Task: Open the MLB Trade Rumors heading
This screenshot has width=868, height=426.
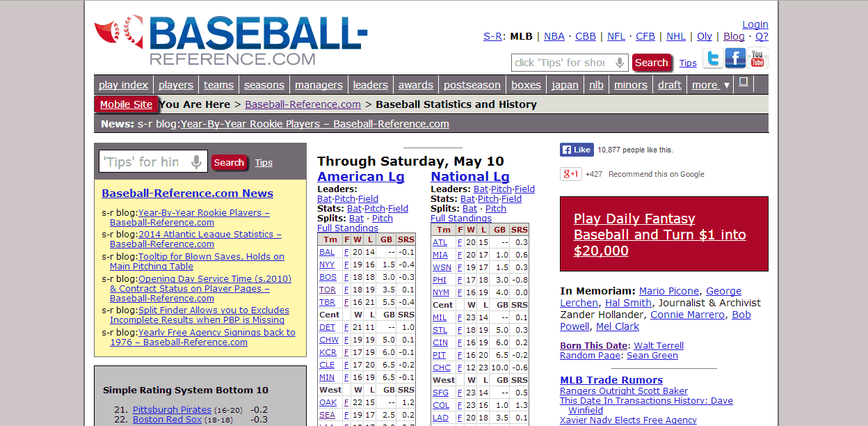Action: click(611, 380)
